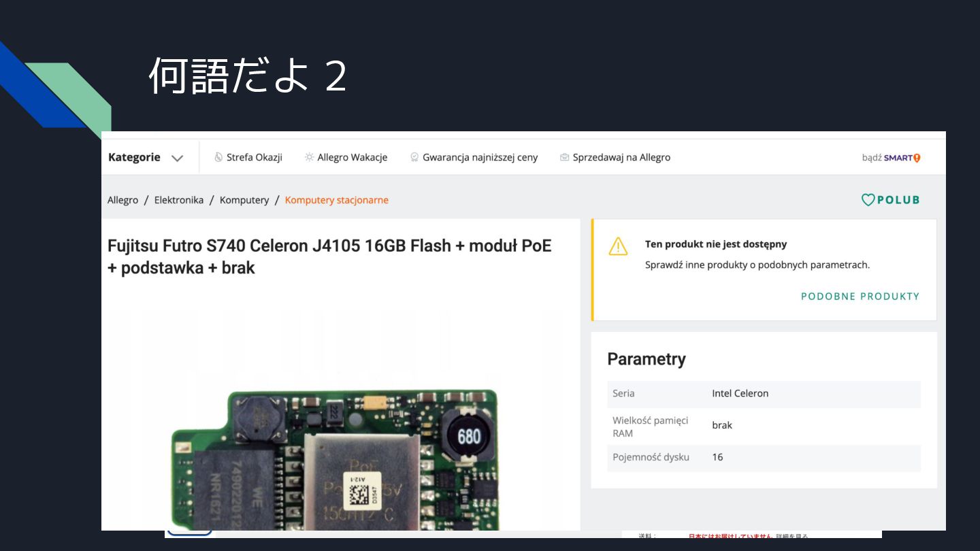
Task: Click the Wielkość pamięci RAM label
Action: point(650,427)
